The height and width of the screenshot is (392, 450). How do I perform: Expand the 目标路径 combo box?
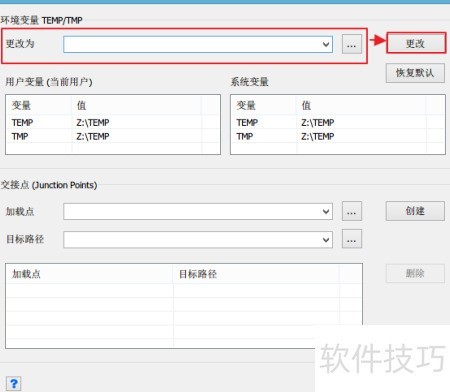(x=326, y=239)
